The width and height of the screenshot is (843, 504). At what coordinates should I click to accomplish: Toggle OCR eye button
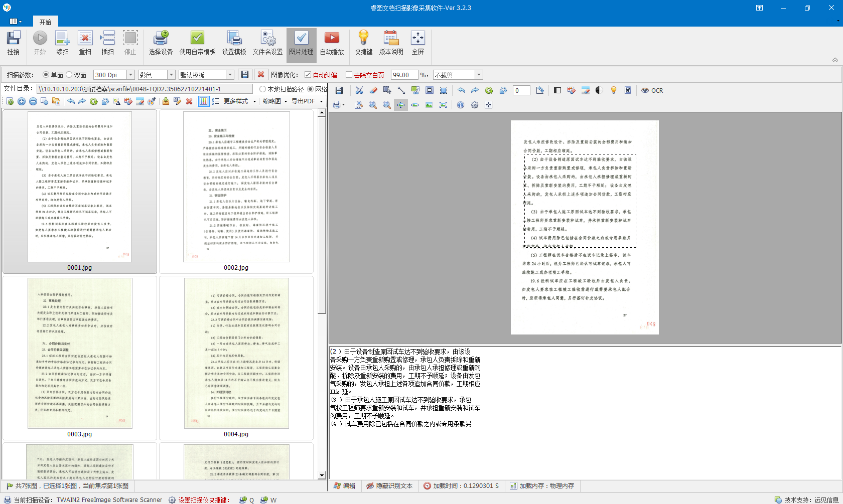pyautogui.click(x=652, y=90)
